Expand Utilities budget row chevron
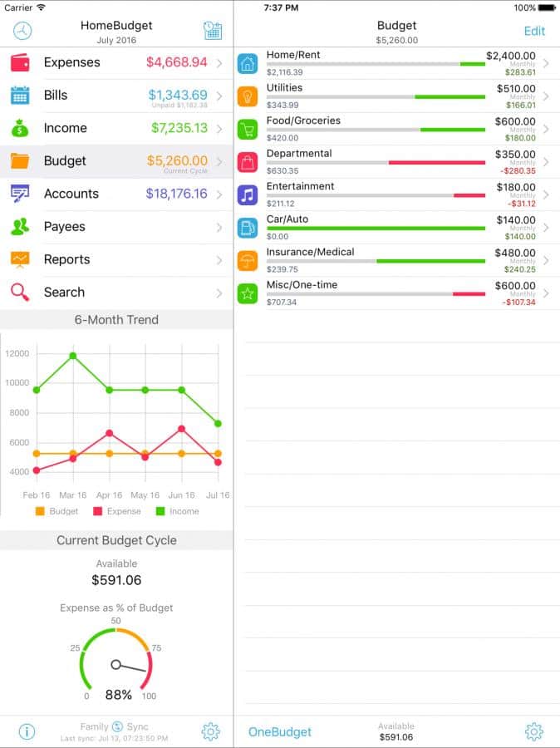This screenshot has width=560, height=748. 546,96
